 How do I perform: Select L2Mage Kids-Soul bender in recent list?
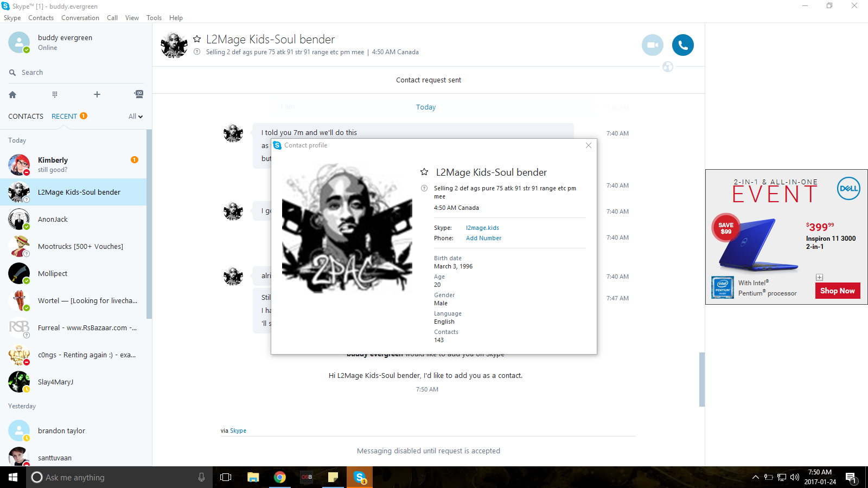click(73, 192)
